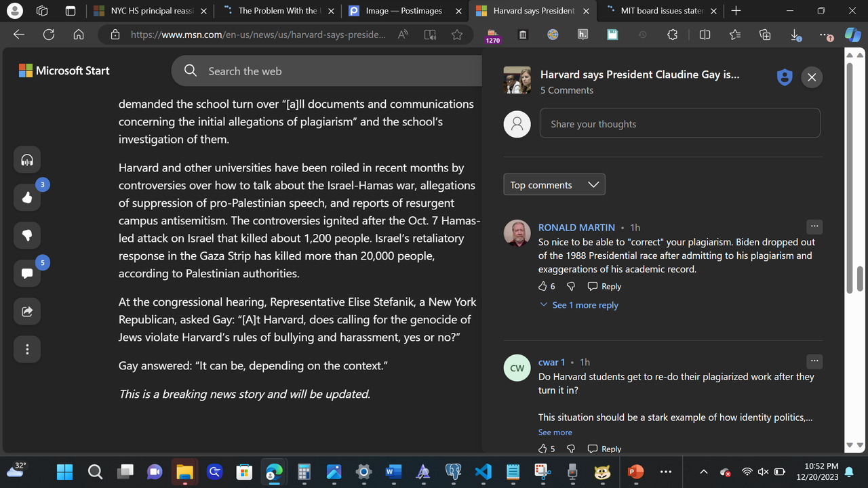Open Windows Start menu

[65, 472]
